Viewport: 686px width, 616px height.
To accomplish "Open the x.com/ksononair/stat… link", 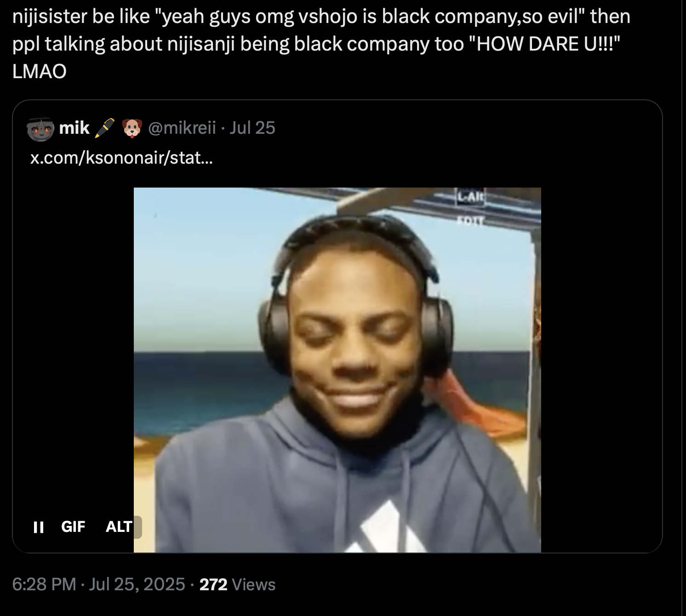I will [x=121, y=158].
